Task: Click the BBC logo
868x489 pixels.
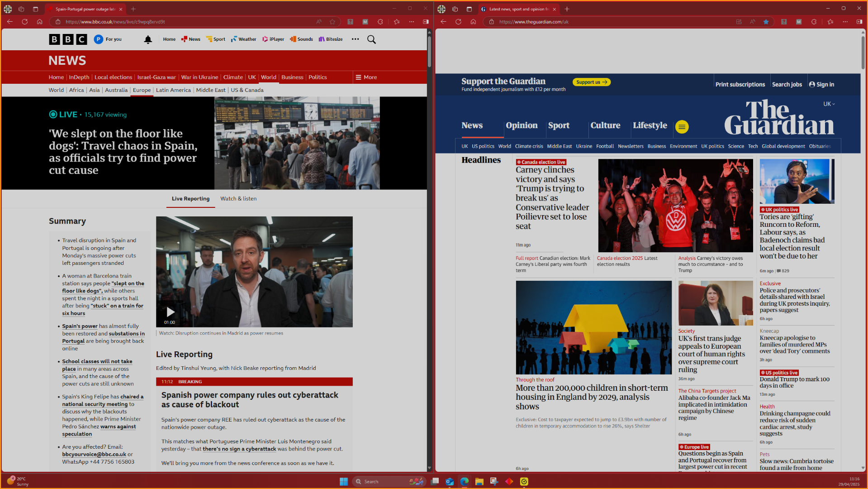Action: (x=68, y=39)
